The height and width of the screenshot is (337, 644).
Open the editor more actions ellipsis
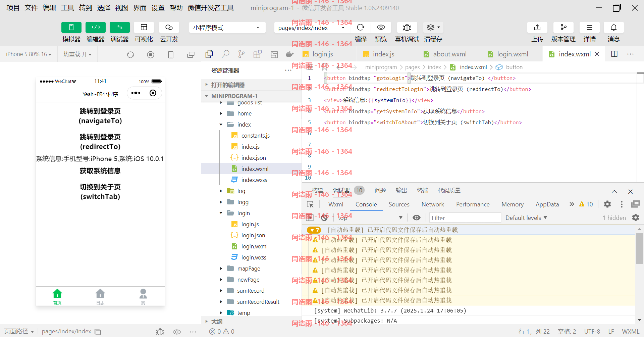click(x=631, y=54)
